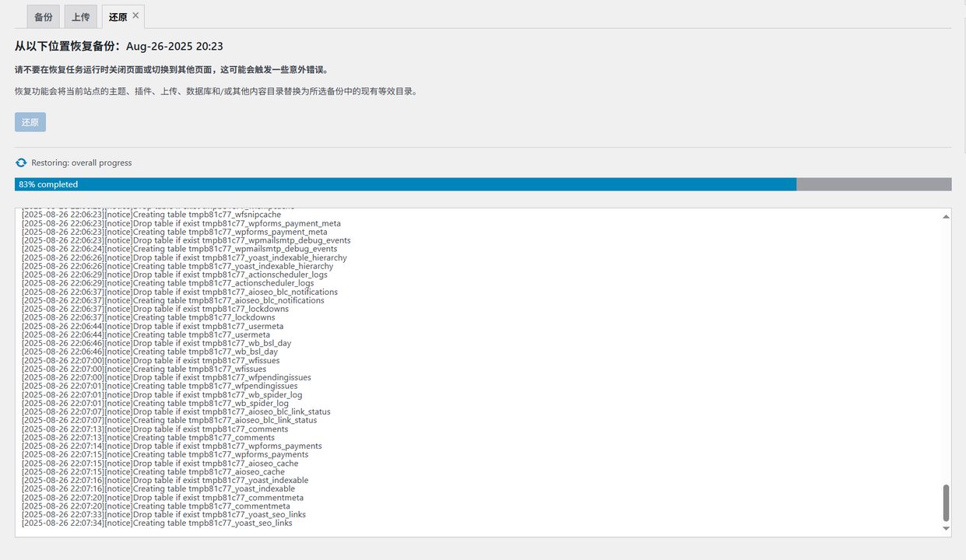This screenshot has height=560, width=966.
Task: Click the 'Restoring: overall progress' status label
Action: pyautogui.click(x=82, y=163)
